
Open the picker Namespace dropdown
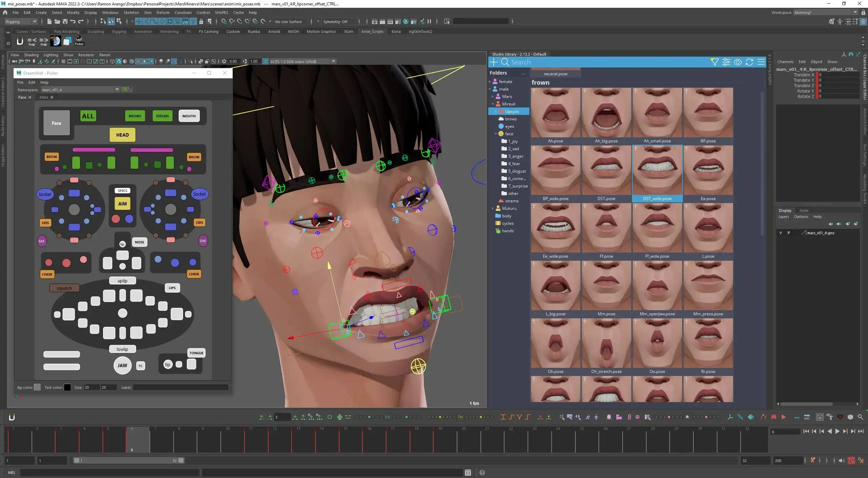pyautogui.click(x=117, y=89)
